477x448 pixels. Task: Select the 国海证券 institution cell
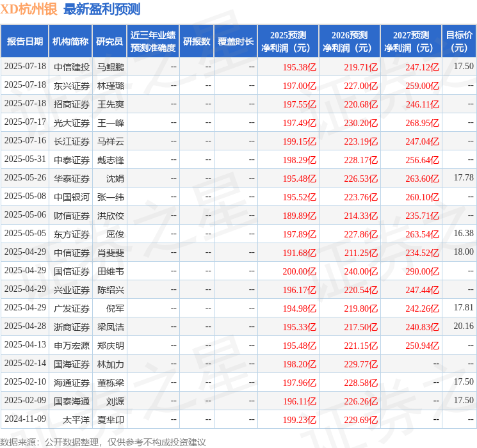(x=72, y=364)
